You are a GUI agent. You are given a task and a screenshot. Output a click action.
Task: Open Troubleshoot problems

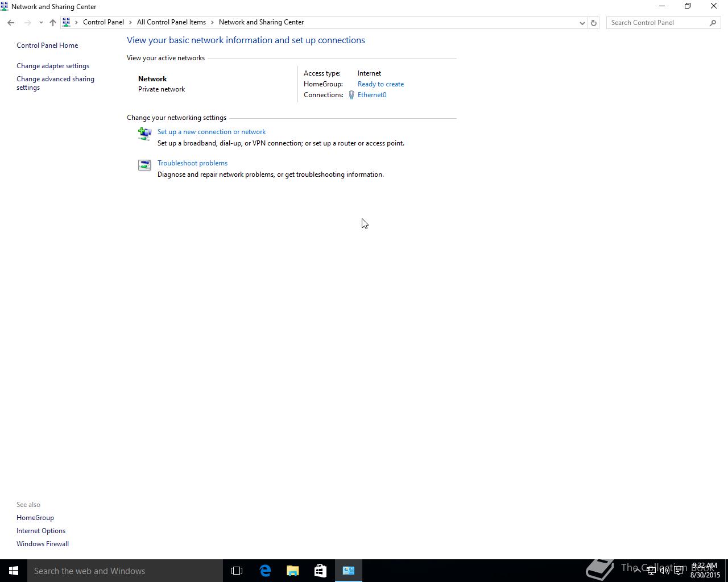point(192,163)
